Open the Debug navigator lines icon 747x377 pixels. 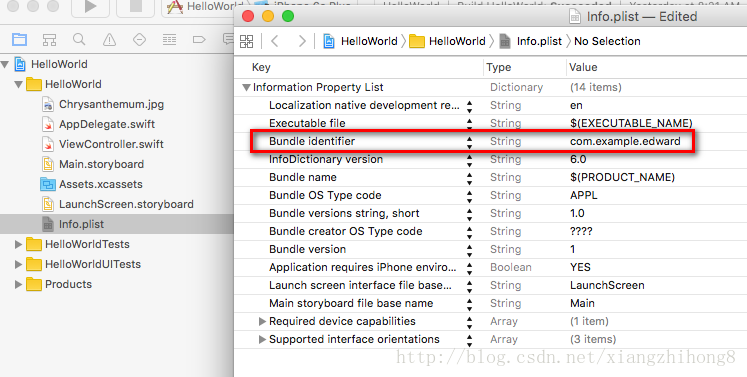tap(169, 40)
